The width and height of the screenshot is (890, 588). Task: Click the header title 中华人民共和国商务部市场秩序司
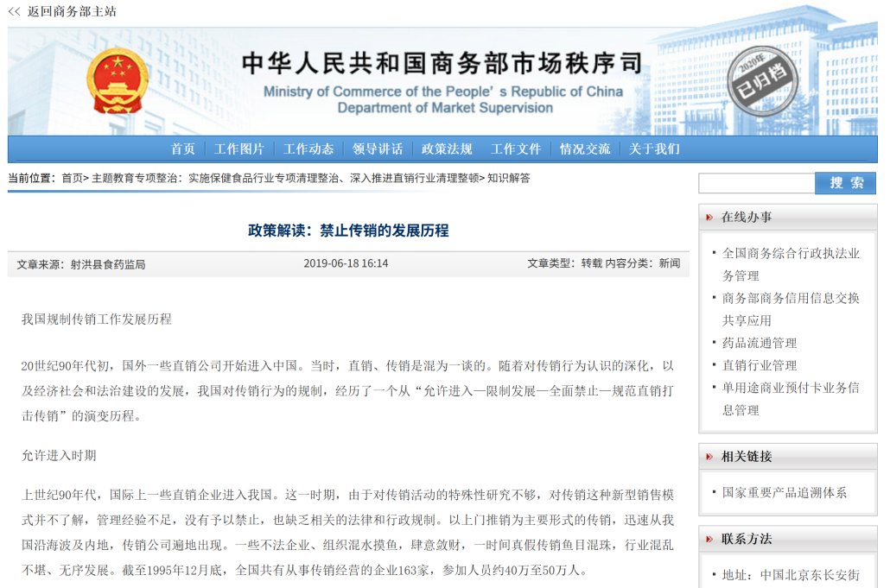pos(442,63)
